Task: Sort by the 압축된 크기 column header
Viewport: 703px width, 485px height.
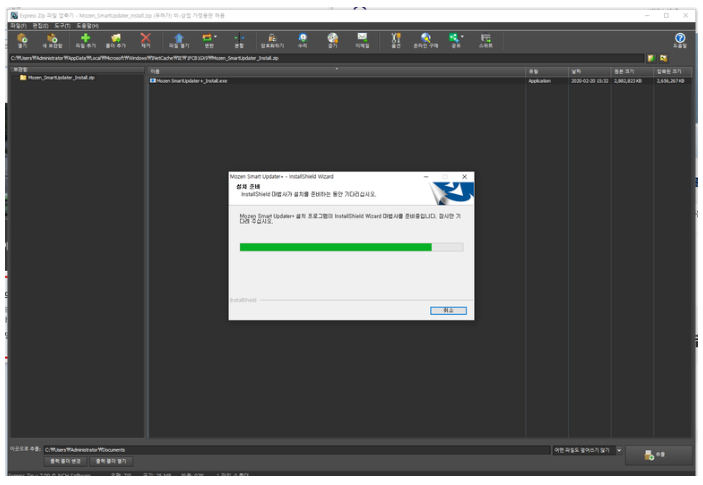Action: pos(673,71)
